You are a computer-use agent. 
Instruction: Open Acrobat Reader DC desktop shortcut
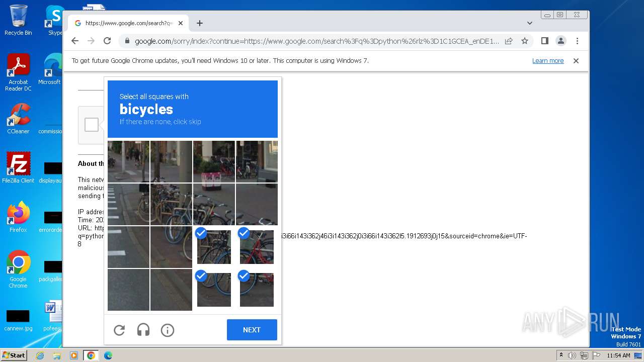point(18,72)
